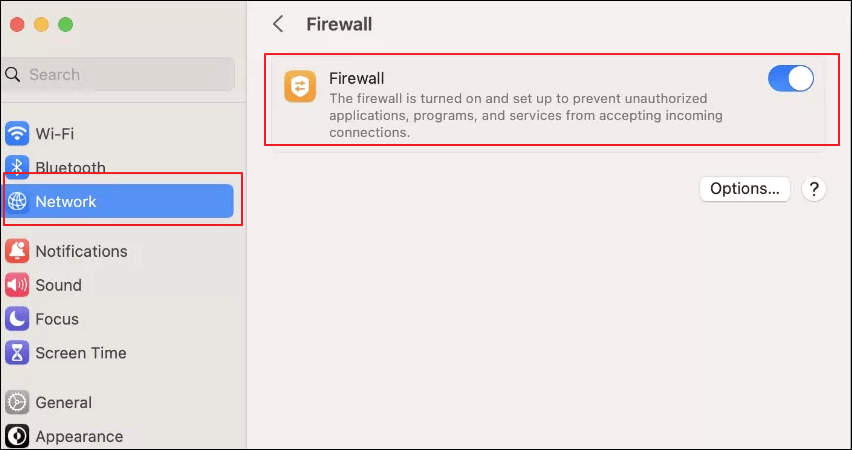Click the Notifications bell icon
The image size is (852, 450).
[17, 251]
